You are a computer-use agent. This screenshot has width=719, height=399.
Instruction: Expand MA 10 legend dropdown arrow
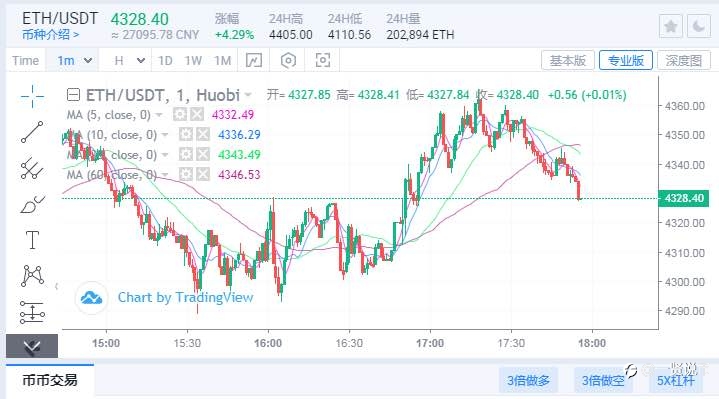pyautogui.click(x=165, y=135)
